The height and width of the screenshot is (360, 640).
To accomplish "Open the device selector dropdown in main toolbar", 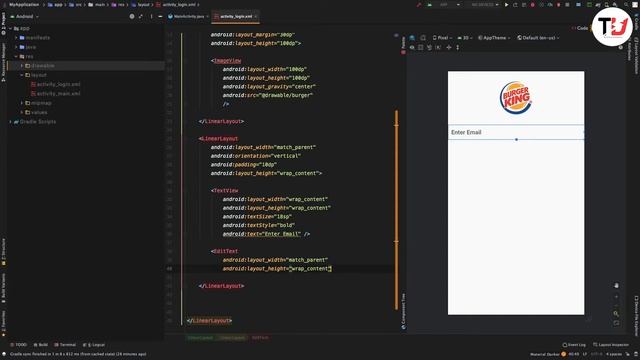I will [484, 4].
